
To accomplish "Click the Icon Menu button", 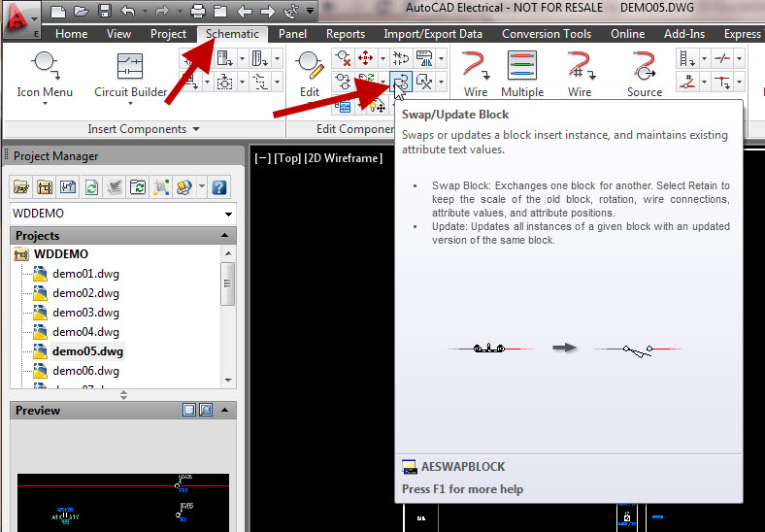I will coord(45,77).
